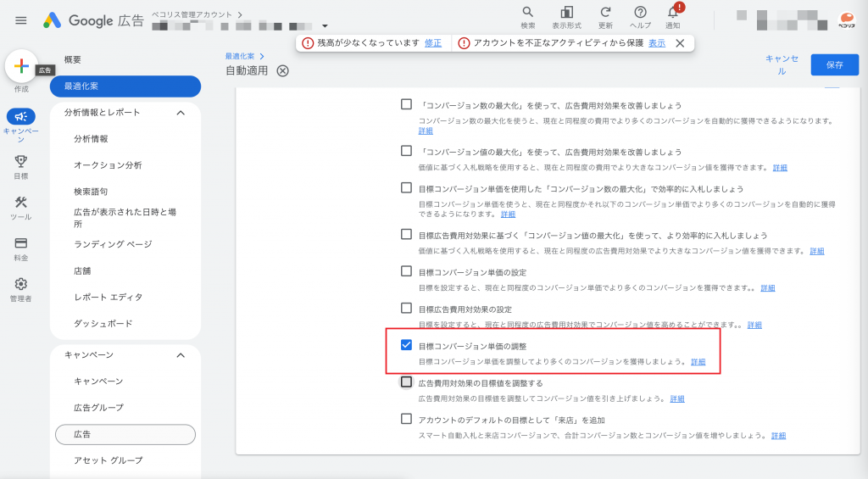
Task: Click the 更新 refresh icon
Action: 605,13
